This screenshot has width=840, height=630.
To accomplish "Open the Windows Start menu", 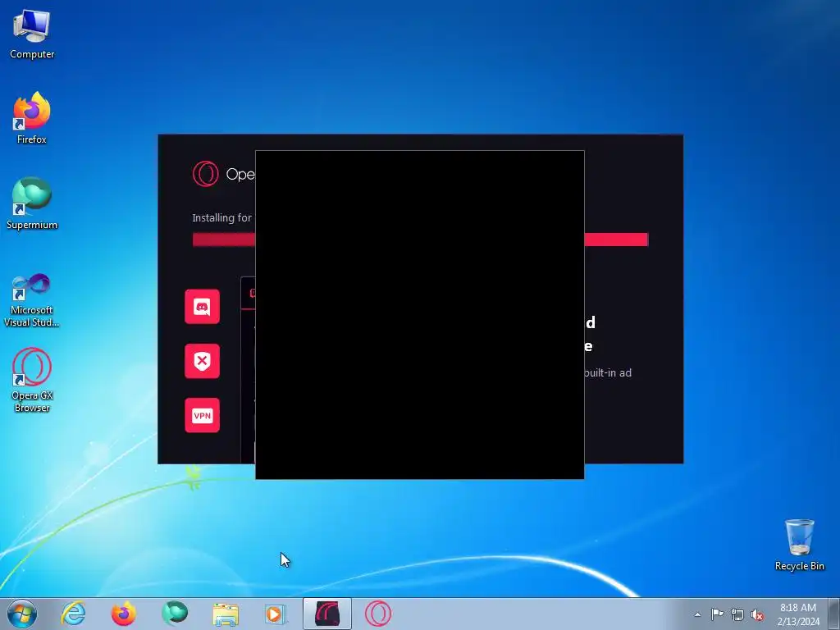I will click(x=22, y=614).
